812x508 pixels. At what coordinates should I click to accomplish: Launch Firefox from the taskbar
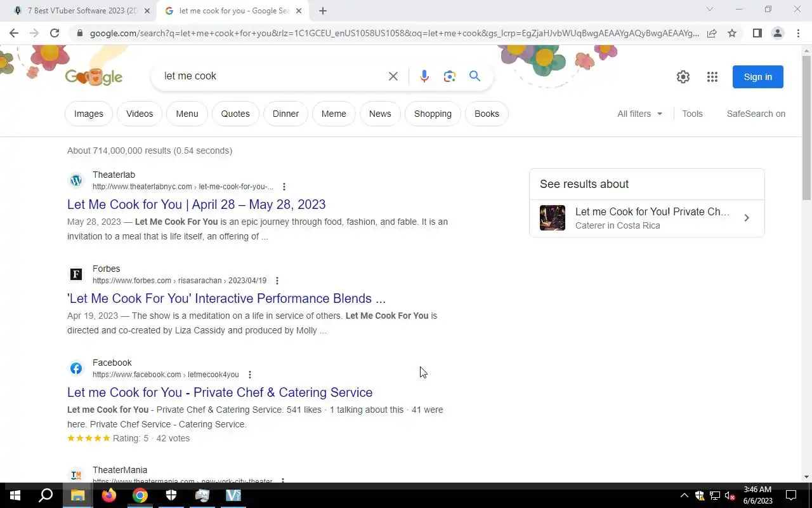tap(109, 495)
